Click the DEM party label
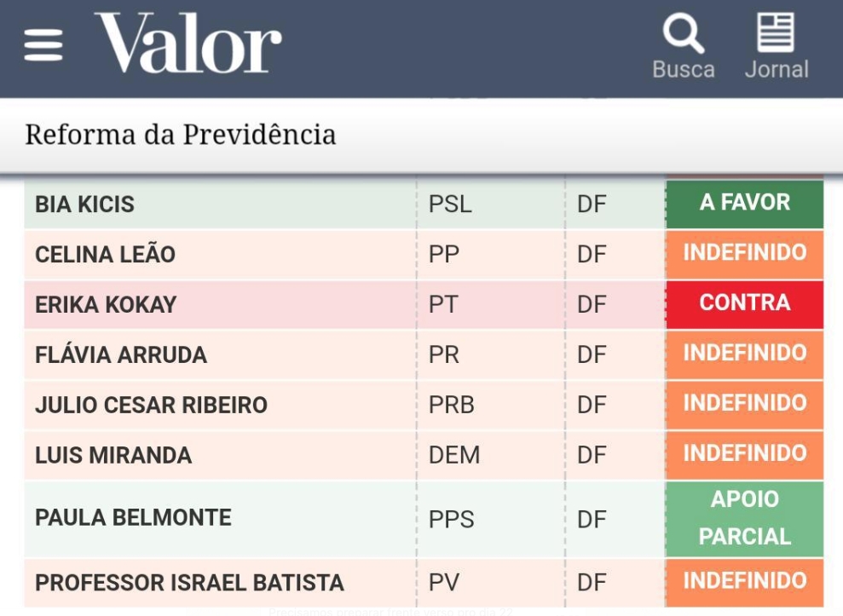Image resolution: width=843 pixels, height=616 pixels. (x=454, y=455)
